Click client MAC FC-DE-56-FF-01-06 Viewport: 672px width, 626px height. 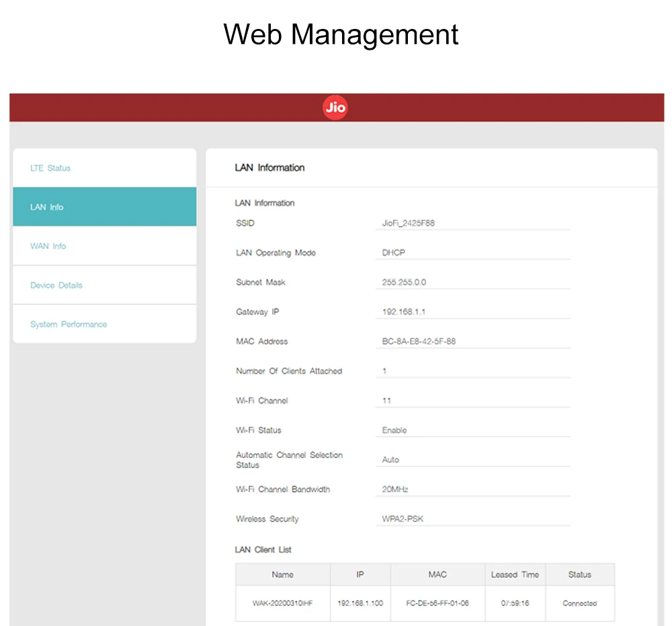pos(437,603)
